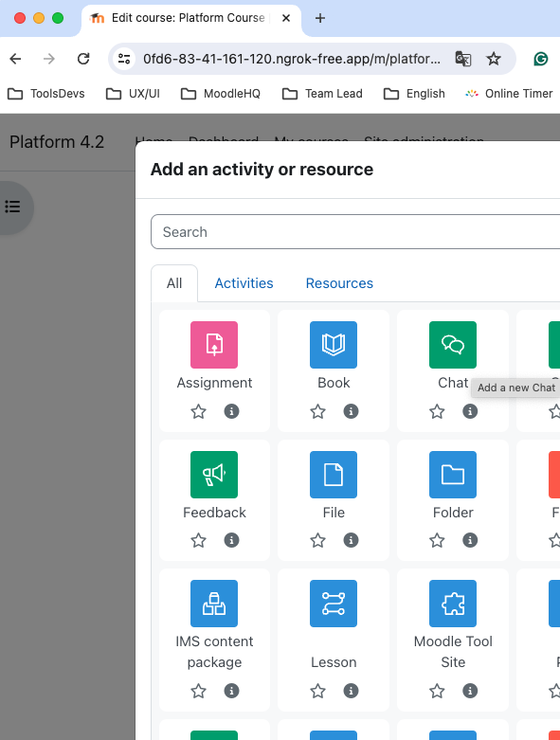Select the Edit course: Platform Course tab
Screen dimensions: 560x740
pyautogui.click(x=188, y=18)
